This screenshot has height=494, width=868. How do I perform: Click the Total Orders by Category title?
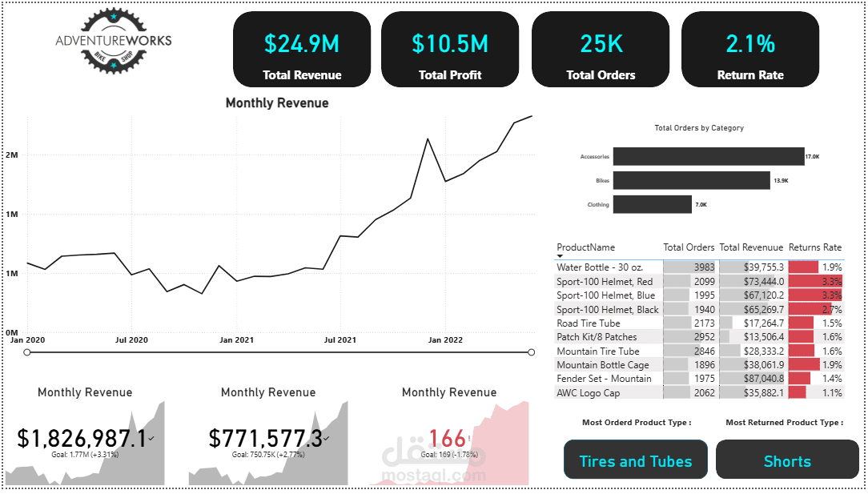coord(699,128)
